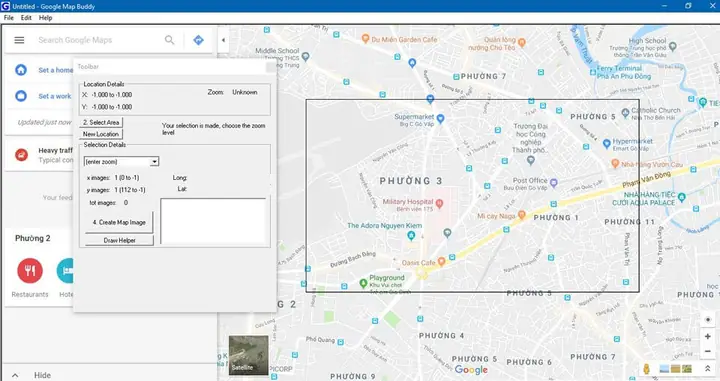720x381 pixels.
Task: Click the first blue imagery thumbnail beside pegman
Action: click(664, 369)
